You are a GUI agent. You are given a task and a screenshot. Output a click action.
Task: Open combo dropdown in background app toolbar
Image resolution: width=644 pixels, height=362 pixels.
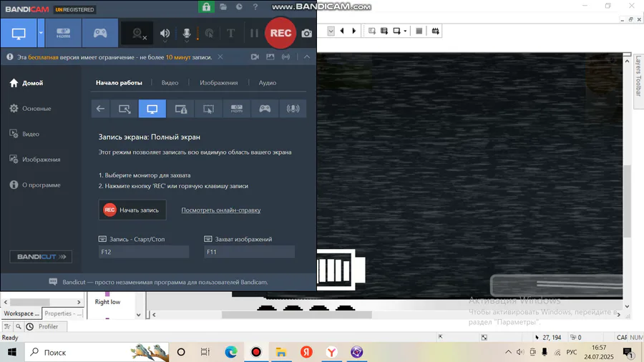tap(331, 31)
